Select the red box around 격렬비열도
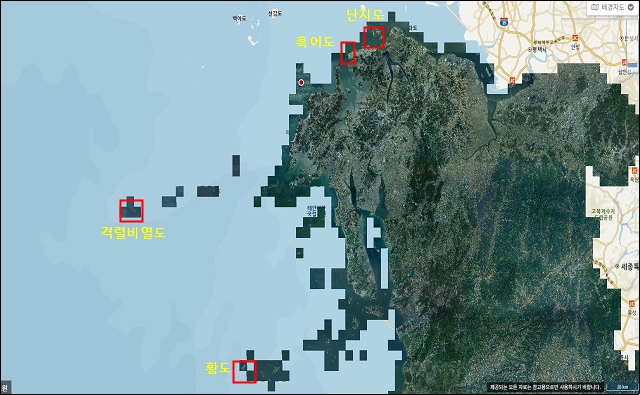640x395 pixels. (x=131, y=211)
